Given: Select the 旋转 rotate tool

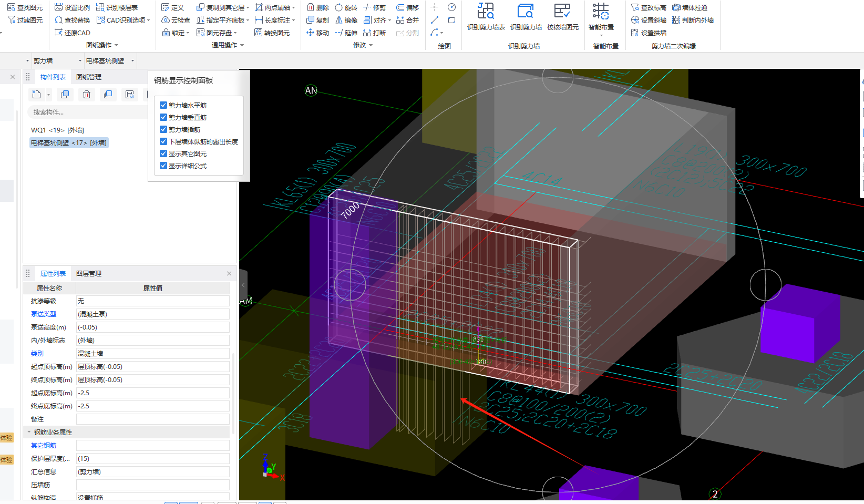Looking at the screenshot, I should point(346,7).
